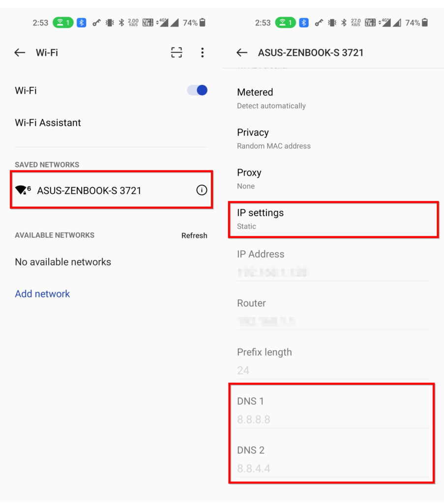The image size is (444, 504).
Task: Change IP settings from Static
Action: click(333, 220)
